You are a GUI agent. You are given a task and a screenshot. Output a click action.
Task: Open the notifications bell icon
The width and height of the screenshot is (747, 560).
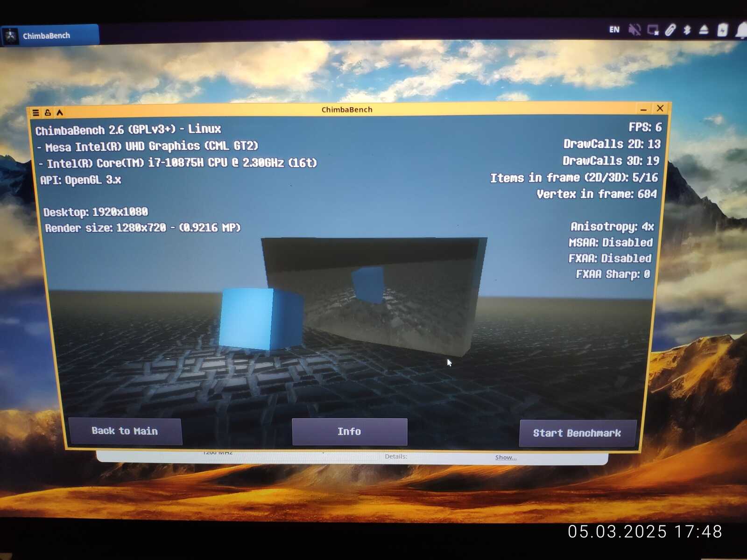[741, 30]
